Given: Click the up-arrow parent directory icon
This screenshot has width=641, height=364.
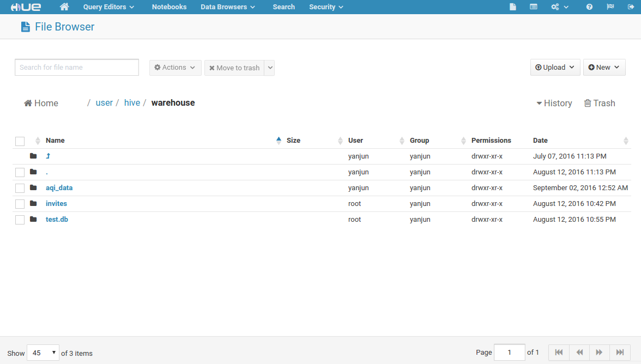Looking at the screenshot, I should coord(48,156).
